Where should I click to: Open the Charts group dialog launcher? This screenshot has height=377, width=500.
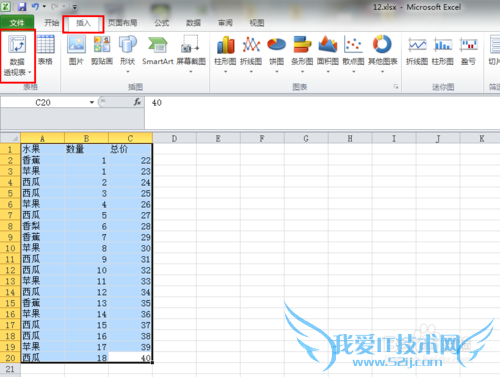(x=396, y=87)
